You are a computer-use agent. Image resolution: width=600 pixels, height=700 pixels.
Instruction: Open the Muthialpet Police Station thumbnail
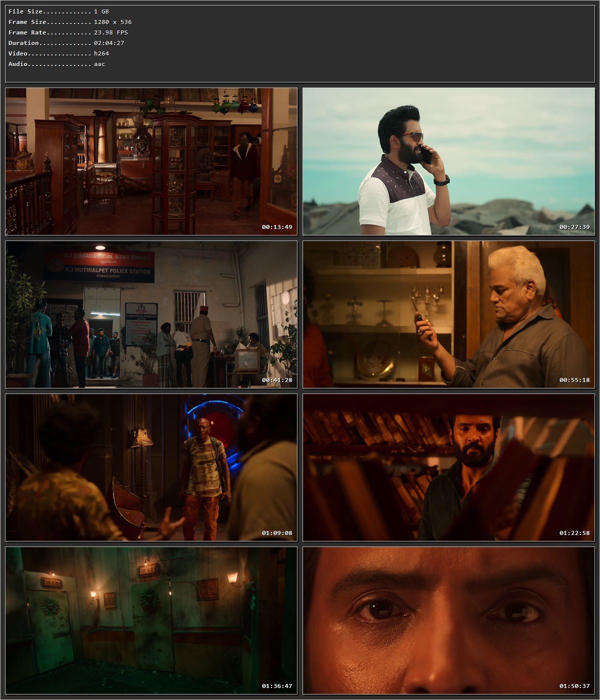tap(151, 314)
